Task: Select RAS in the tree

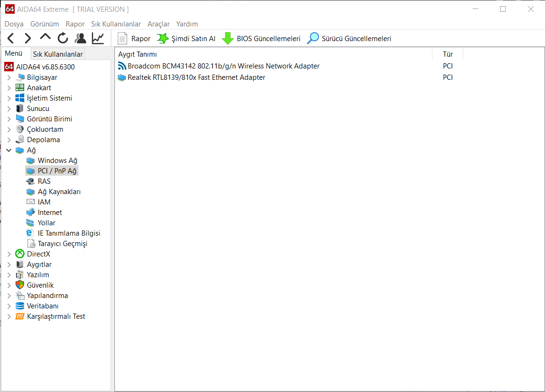Action: click(x=44, y=181)
